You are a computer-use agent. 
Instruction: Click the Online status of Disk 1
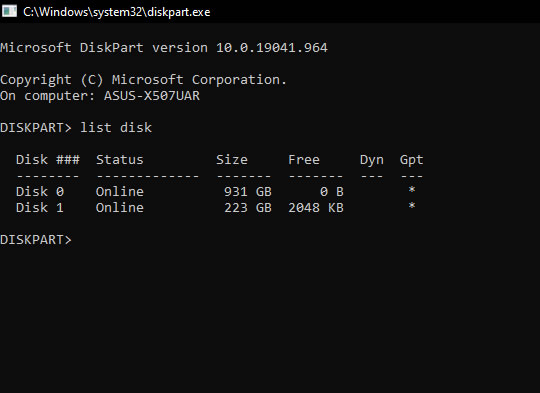(x=120, y=207)
